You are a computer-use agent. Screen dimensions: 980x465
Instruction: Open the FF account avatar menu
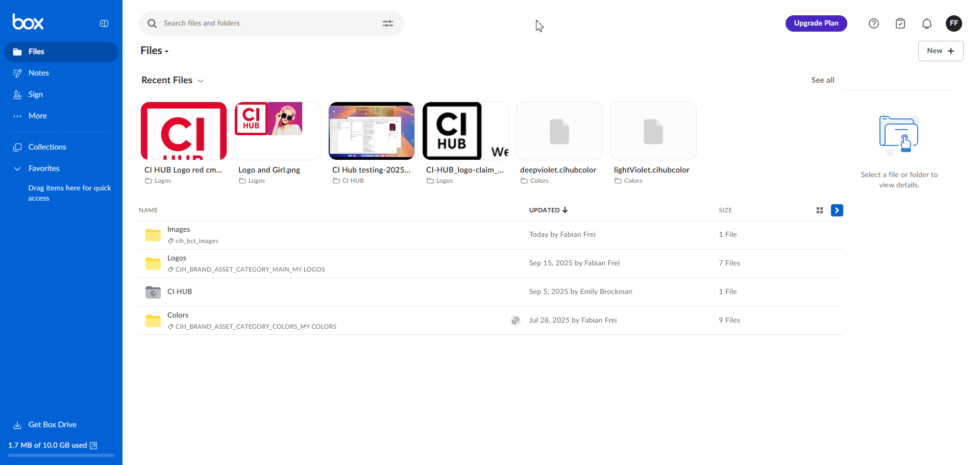[x=953, y=23]
